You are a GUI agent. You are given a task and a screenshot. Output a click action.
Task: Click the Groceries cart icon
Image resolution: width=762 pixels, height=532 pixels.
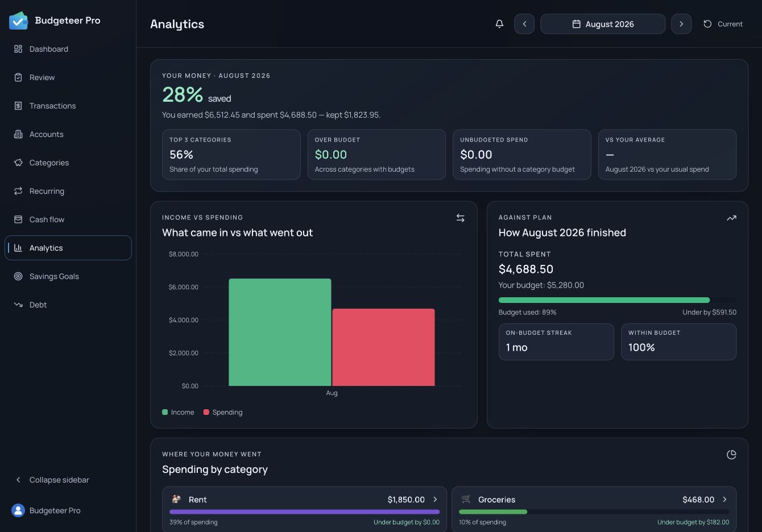466,499
